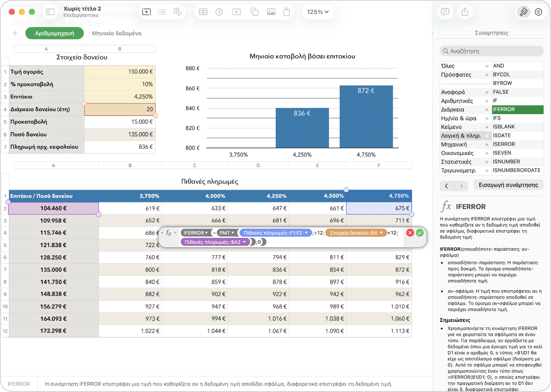The width and height of the screenshot is (551, 392).
Task: Switch to Μηνιαία δεδομένα sheet tab
Action: 117,33
